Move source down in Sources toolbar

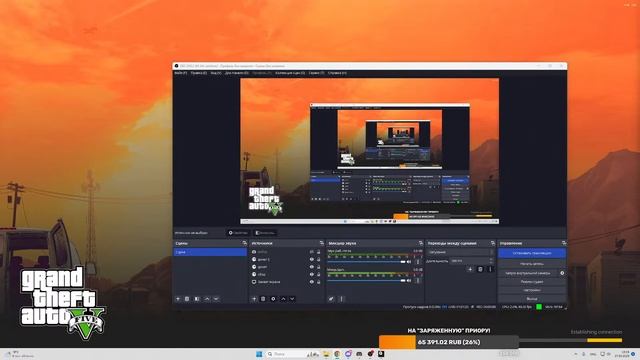292,299
